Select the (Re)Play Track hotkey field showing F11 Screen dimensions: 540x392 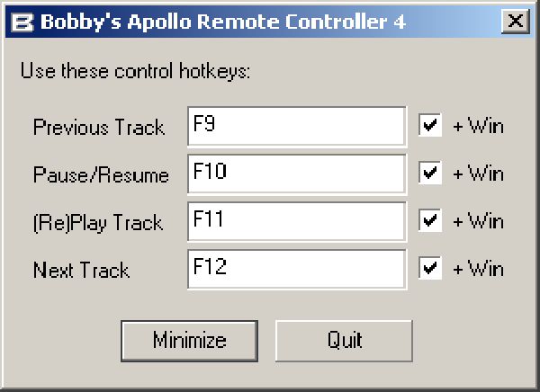click(297, 221)
